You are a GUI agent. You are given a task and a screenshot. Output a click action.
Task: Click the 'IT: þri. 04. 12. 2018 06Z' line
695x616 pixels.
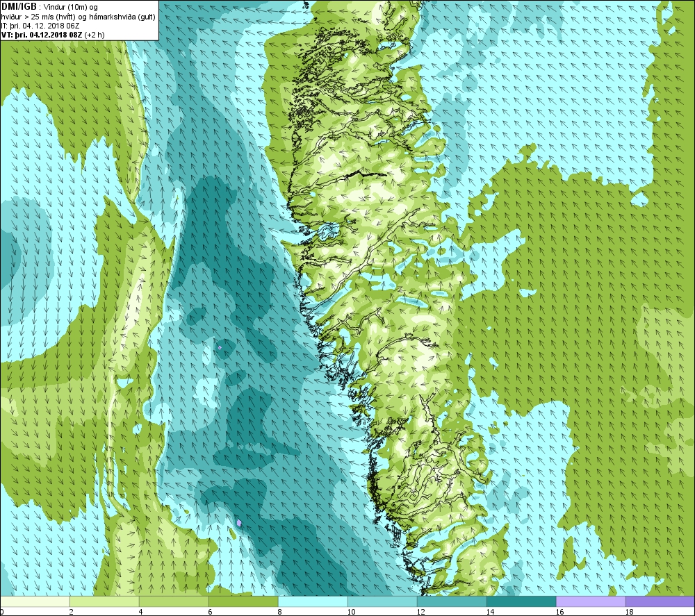[x=40, y=26]
